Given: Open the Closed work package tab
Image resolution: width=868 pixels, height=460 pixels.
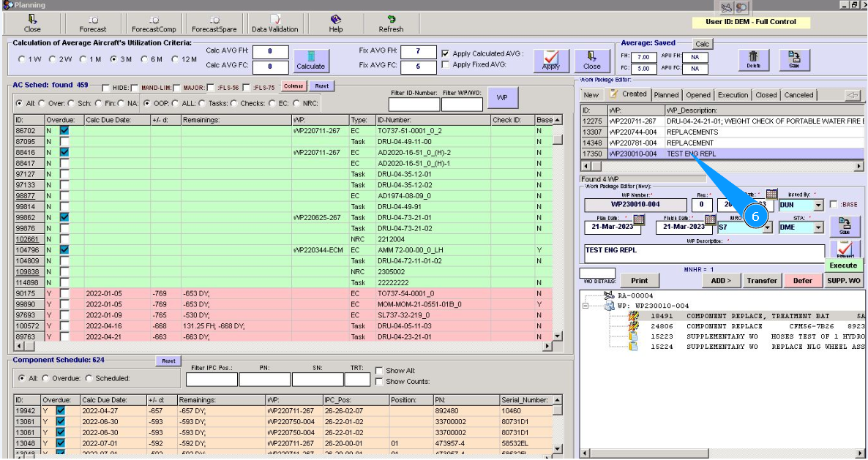Looking at the screenshot, I should coord(766,95).
